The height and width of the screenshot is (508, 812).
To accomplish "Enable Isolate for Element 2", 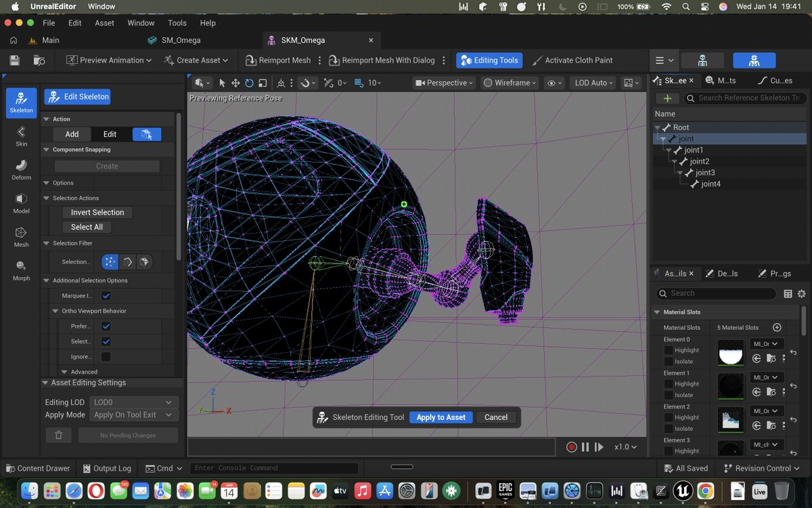I will pos(669,428).
